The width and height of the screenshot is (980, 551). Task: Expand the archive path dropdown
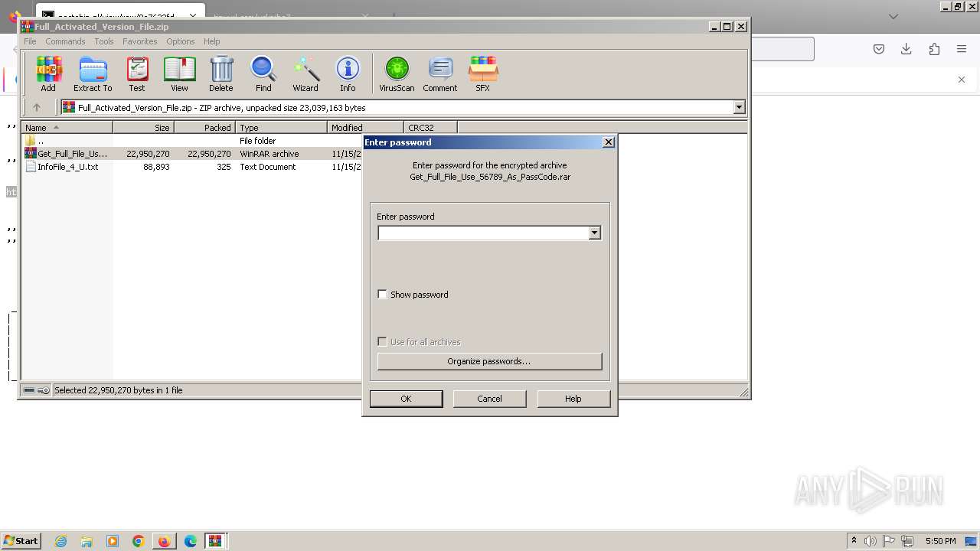(x=739, y=108)
